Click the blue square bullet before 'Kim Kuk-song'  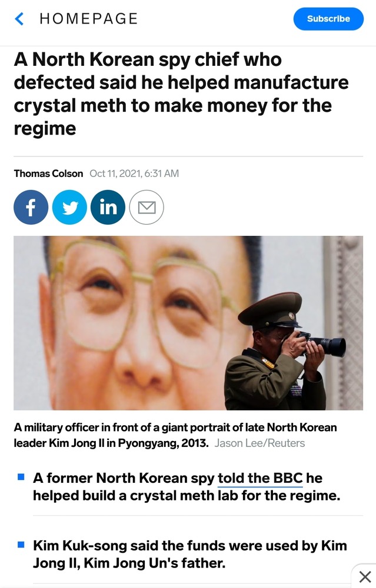coord(21,545)
